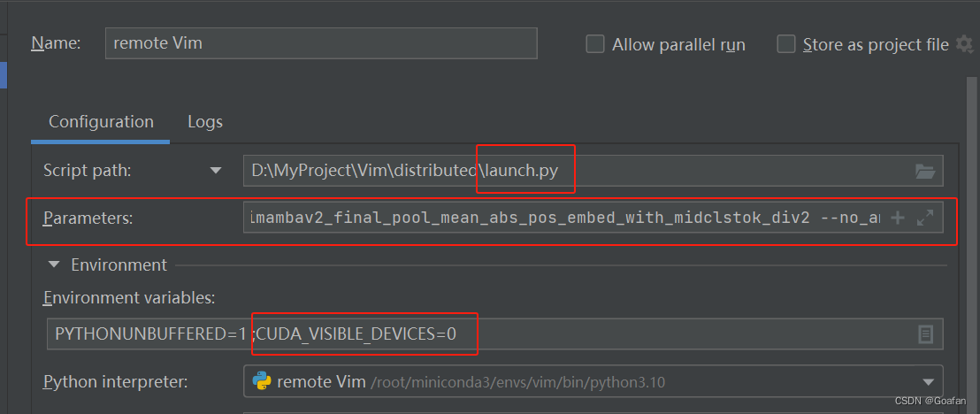Screen dimensions: 980x414
Task: Click the plus insert-macros icon in Parameters
Action: pos(898,218)
